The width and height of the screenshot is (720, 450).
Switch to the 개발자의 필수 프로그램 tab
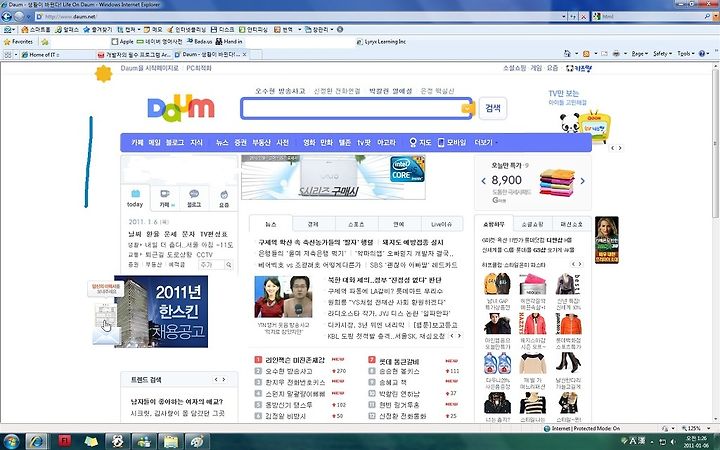click(x=135, y=55)
